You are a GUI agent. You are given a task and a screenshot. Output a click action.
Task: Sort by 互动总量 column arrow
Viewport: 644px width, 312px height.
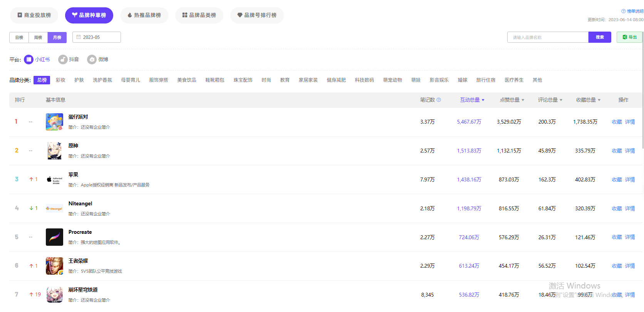coord(483,100)
